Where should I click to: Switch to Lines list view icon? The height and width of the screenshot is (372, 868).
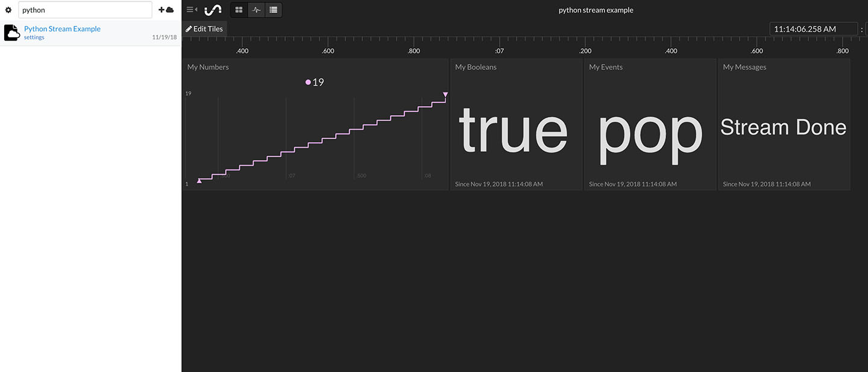click(273, 10)
